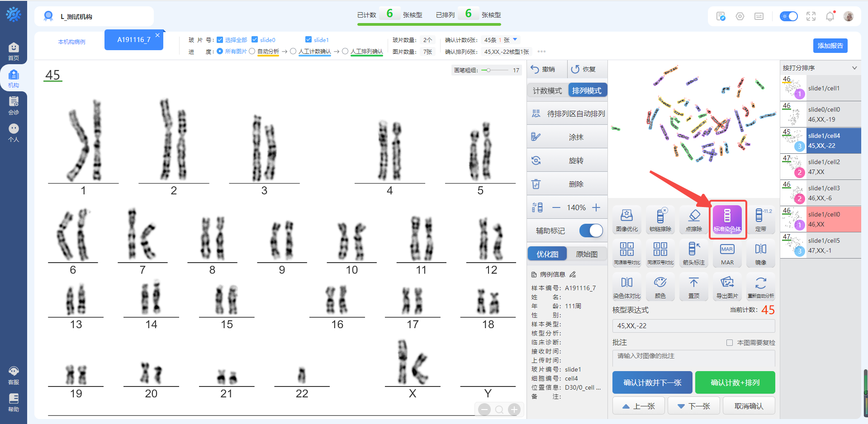
Task: Activate the 标准染色体 standard chromosome tool
Action: pyautogui.click(x=727, y=219)
